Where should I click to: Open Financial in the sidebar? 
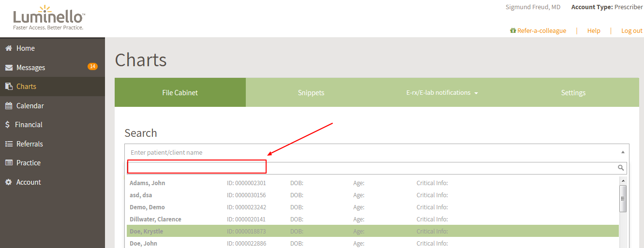tap(52, 125)
